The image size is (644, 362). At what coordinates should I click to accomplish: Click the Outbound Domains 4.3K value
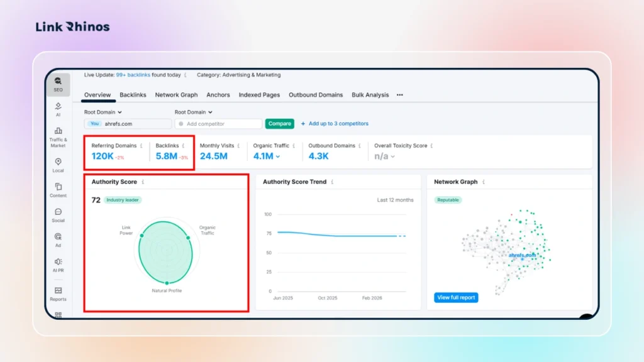pyautogui.click(x=318, y=156)
